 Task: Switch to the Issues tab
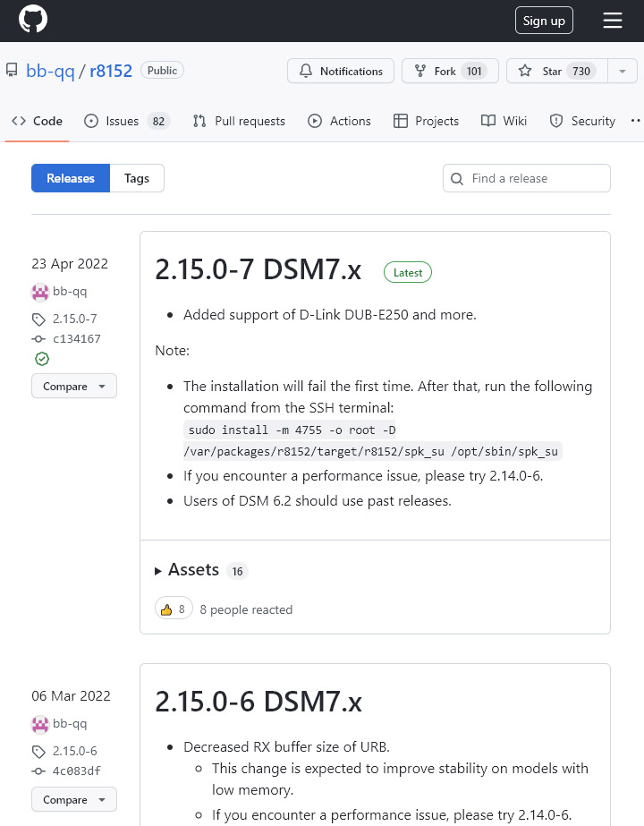pyautogui.click(x=127, y=121)
